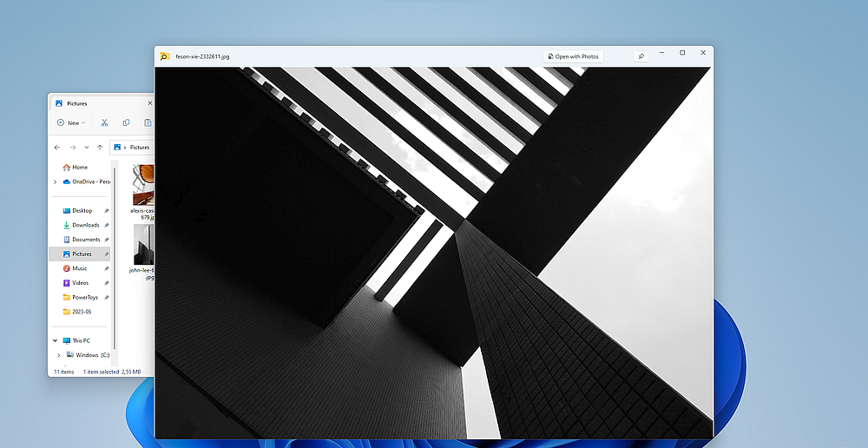
Task: Click the Cut scissors icon
Action: pyautogui.click(x=104, y=123)
